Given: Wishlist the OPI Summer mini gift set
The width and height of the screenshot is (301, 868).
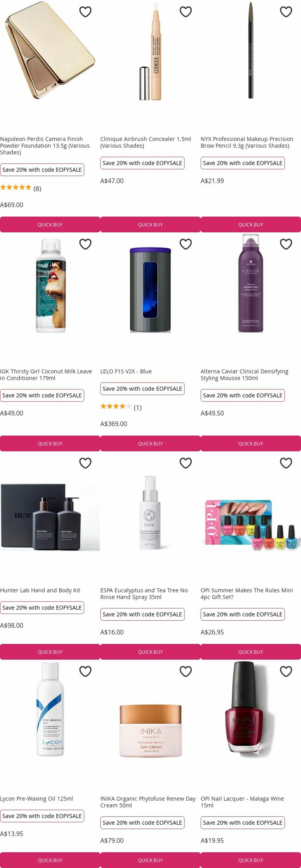Looking at the screenshot, I should [286, 463].
